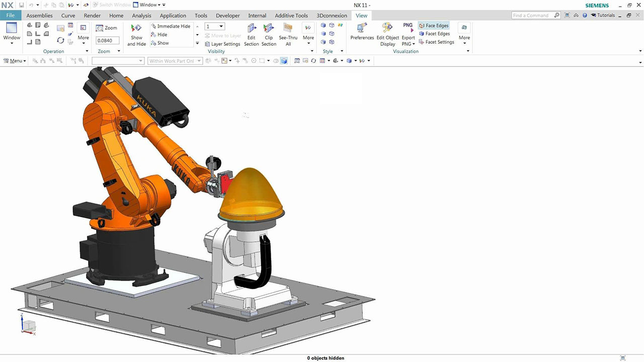Switch to the Home tab
644x362 pixels.
[116, 16]
